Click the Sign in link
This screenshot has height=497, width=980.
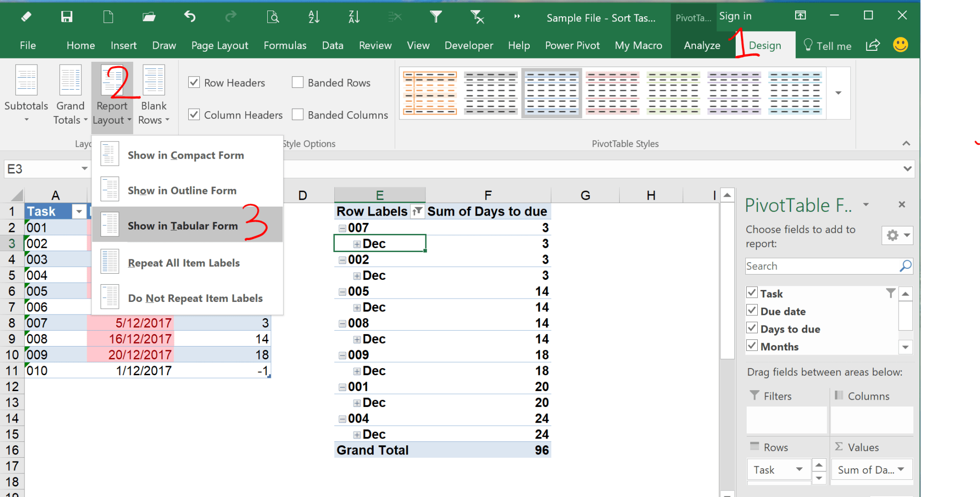pos(735,16)
